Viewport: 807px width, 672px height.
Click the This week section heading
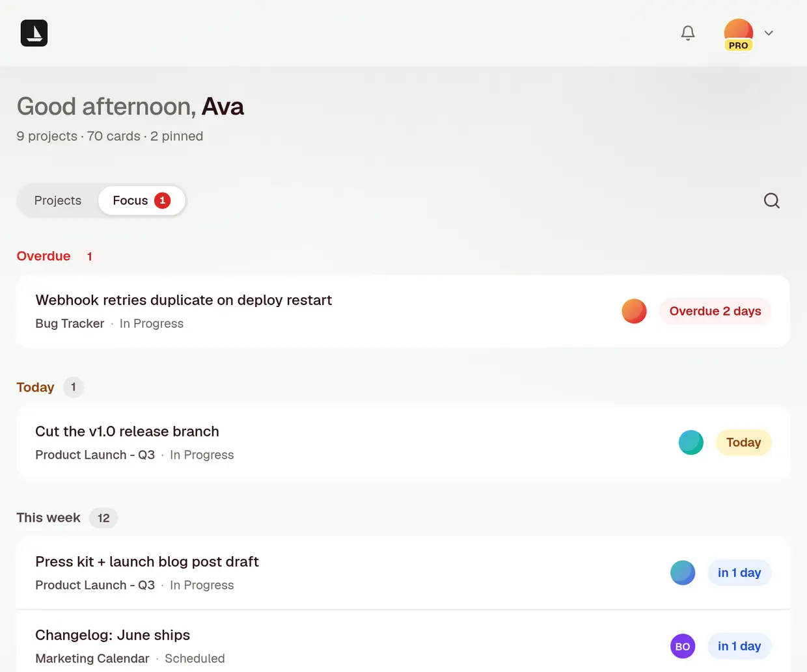pos(48,518)
